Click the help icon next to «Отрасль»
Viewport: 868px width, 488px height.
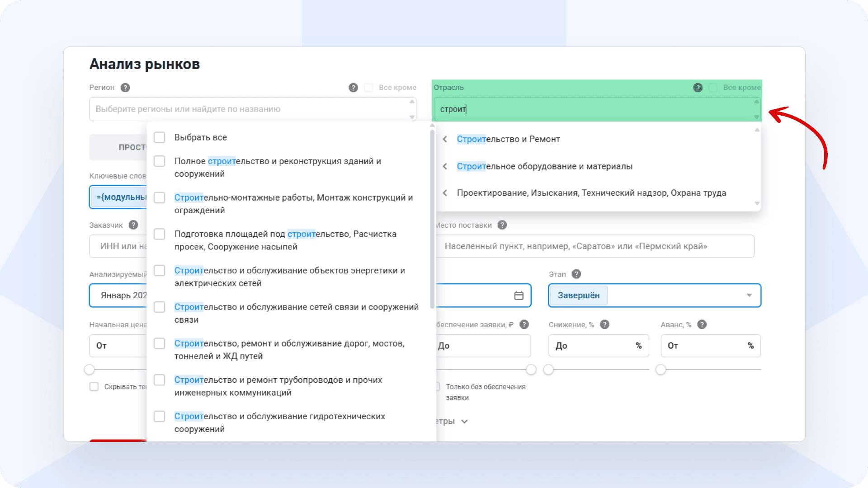698,87
